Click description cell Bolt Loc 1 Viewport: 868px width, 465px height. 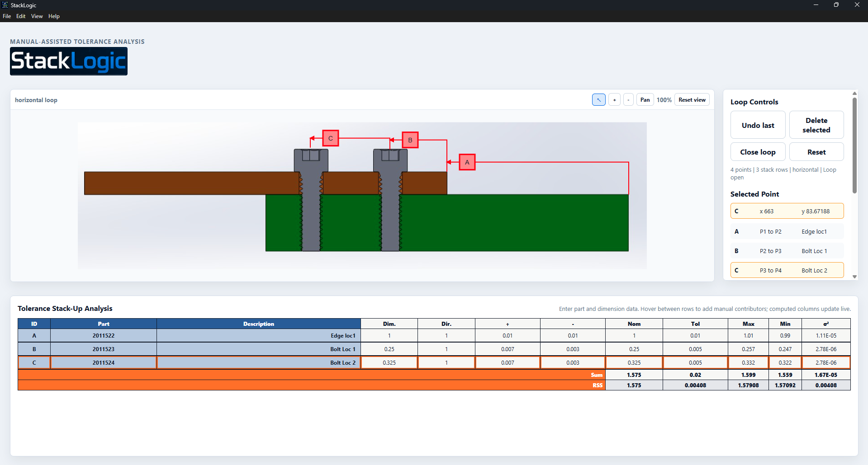click(x=259, y=349)
